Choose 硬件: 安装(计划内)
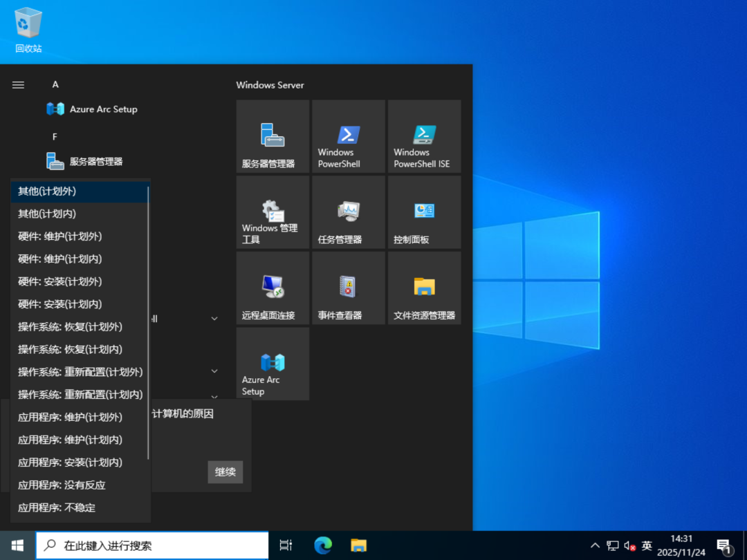Viewport: 747px width, 560px height. coord(80,304)
